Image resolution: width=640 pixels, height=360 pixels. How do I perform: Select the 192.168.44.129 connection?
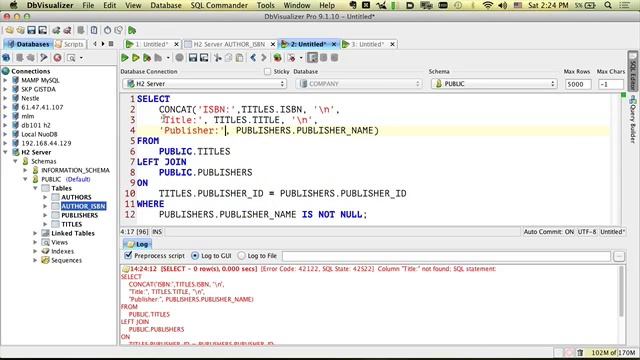coord(46,143)
